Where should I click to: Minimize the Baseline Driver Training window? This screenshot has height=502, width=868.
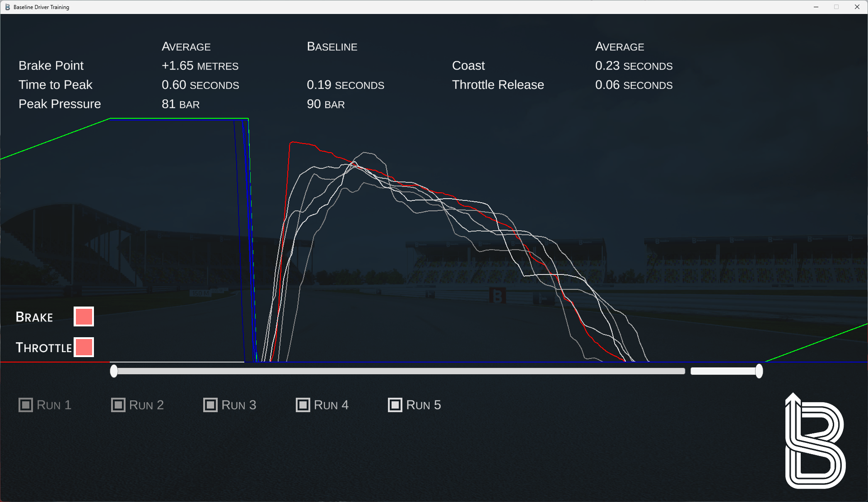coord(816,7)
